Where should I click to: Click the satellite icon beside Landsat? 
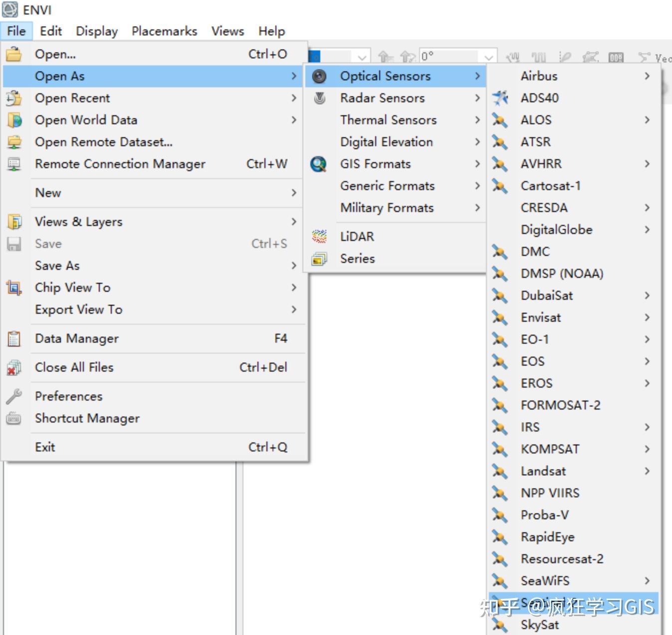click(500, 471)
